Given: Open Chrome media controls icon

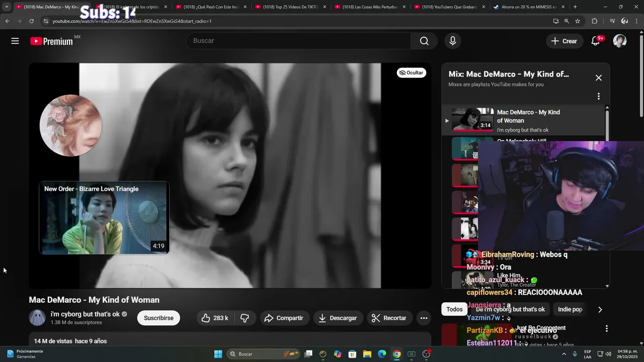Looking at the screenshot, I should click(x=612, y=21).
